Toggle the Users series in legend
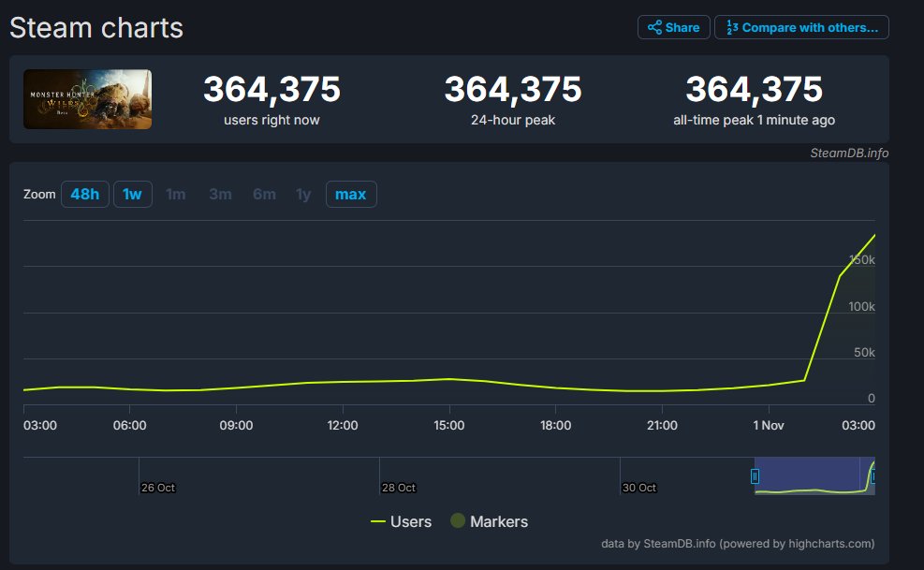The width and height of the screenshot is (924, 570). (x=401, y=521)
